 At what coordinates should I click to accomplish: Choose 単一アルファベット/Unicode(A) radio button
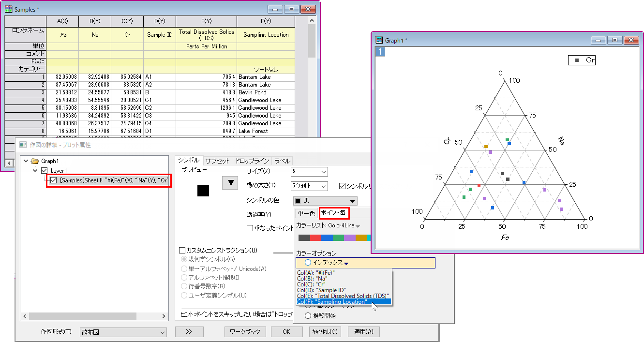pos(184,268)
